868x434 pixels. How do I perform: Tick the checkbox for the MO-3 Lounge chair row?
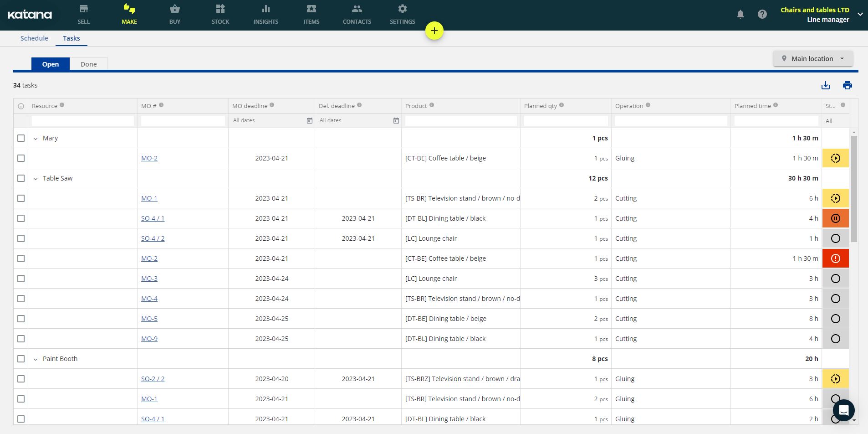tap(21, 279)
